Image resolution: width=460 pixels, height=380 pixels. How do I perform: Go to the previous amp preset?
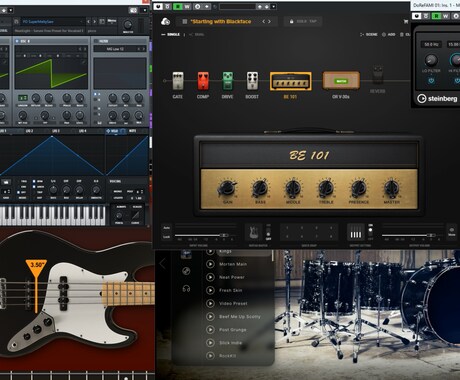pos(263,22)
